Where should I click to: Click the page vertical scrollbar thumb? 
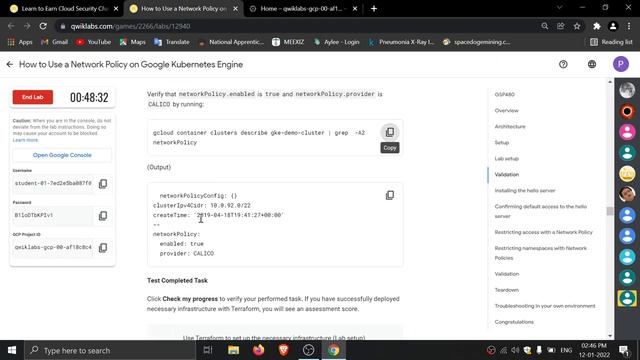tap(610, 211)
